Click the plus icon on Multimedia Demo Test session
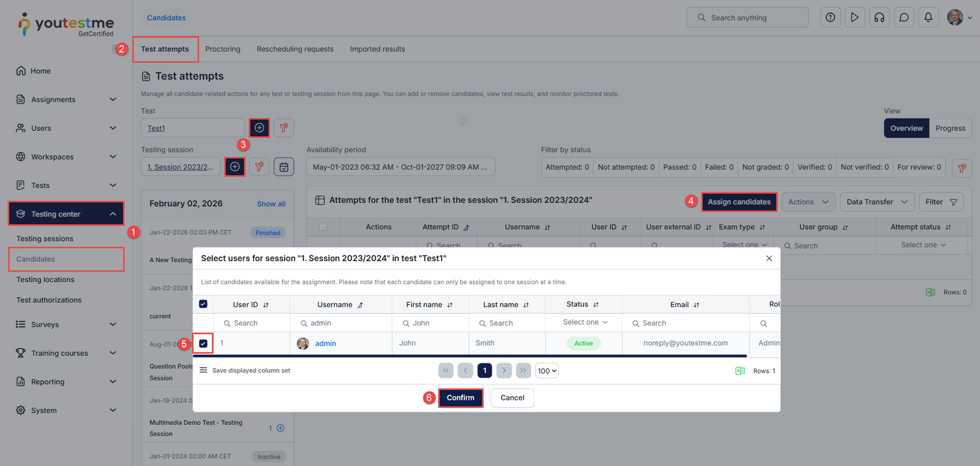 pos(281,428)
